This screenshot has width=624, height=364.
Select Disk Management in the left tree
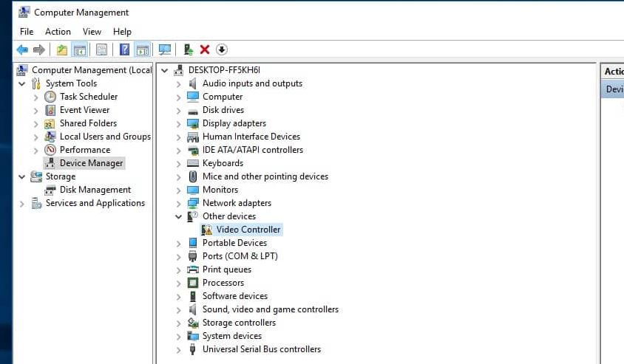tap(95, 190)
